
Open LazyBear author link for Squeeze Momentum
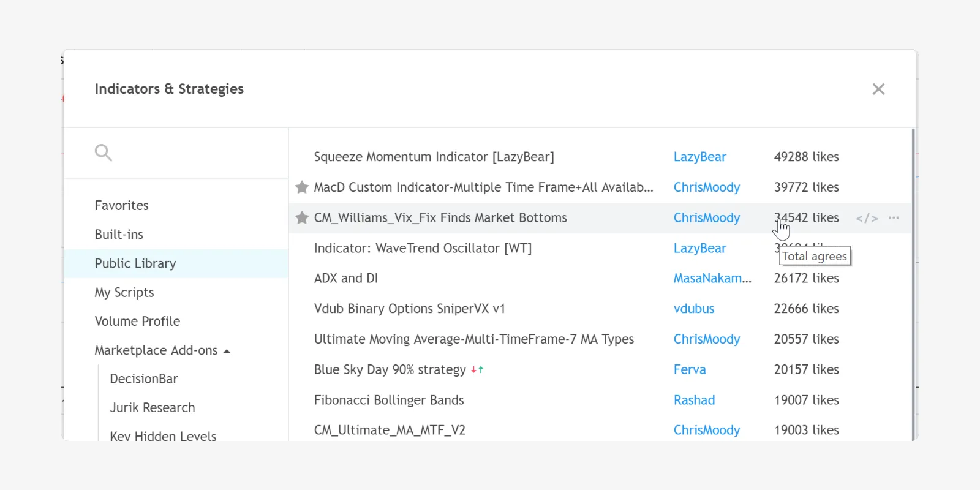(x=699, y=157)
